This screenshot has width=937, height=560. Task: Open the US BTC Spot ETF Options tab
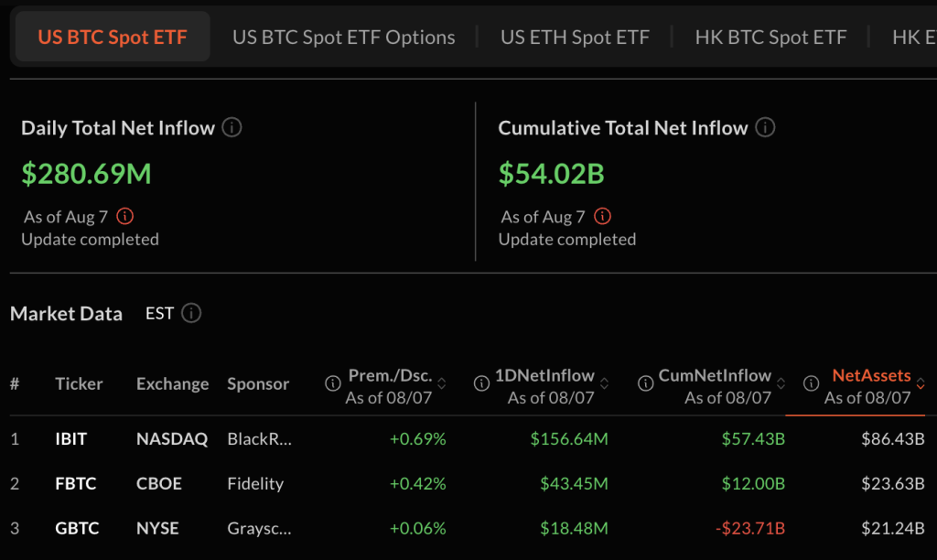coord(344,37)
